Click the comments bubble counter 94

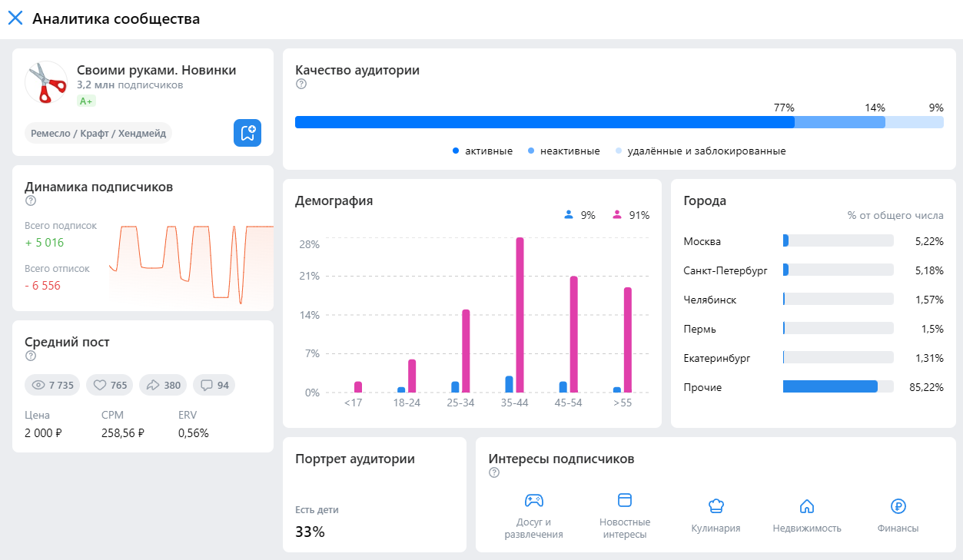click(x=214, y=385)
